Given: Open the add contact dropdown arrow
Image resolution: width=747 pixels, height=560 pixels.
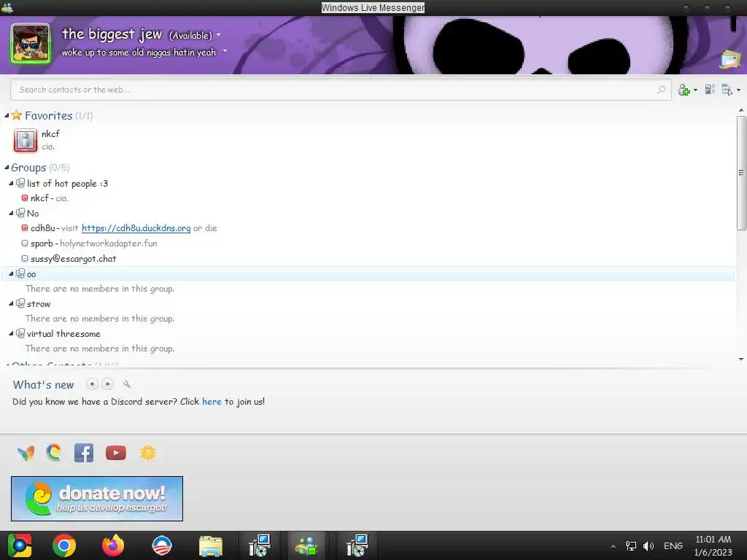Looking at the screenshot, I should click(695, 90).
